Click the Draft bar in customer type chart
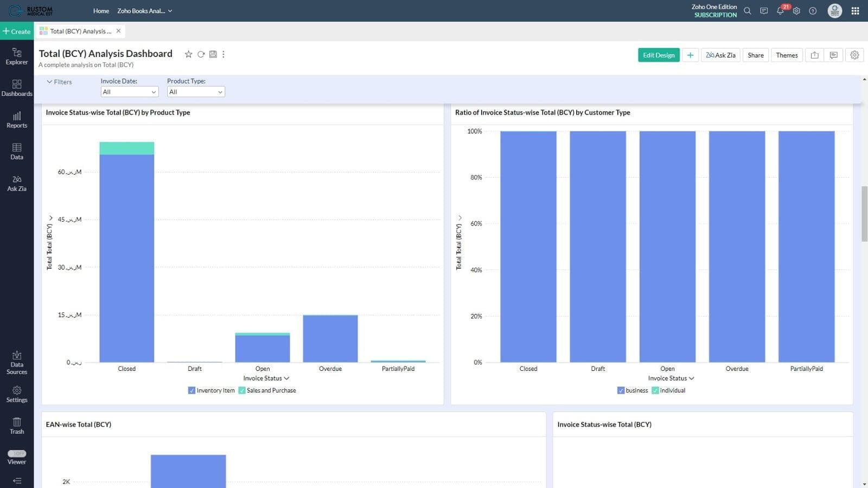Viewport: 868px width, 488px height. pyautogui.click(x=598, y=247)
